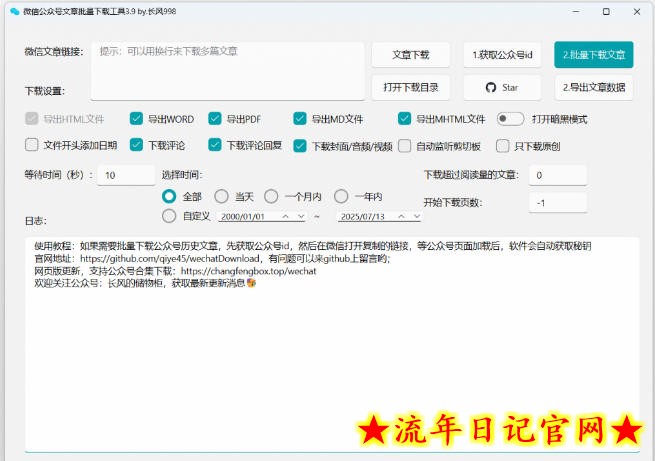Disable 导出MHTML文件 checkbox
Screen dimensions: 655x461
pyautogui.click(x=404, y=119)
